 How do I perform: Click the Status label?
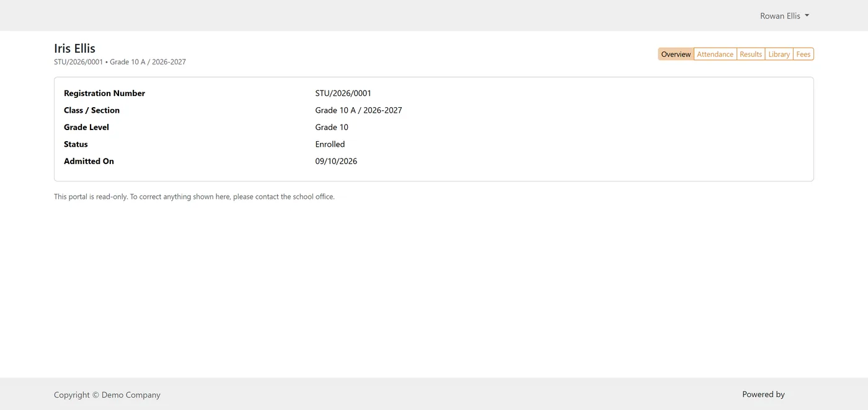pyautogui.click(x=76, y=144)
